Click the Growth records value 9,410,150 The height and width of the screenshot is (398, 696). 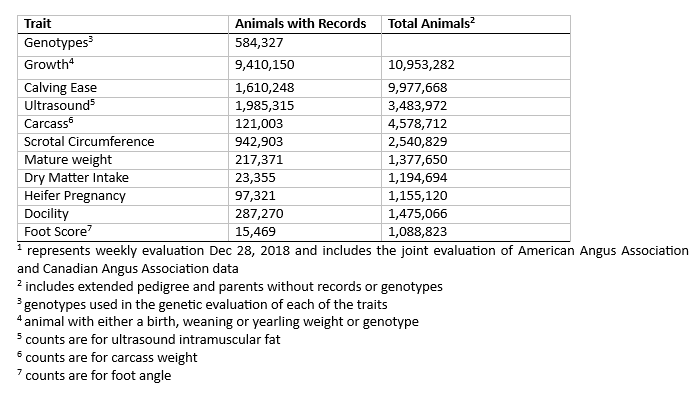pyautogui.click(x=265, y=65)
